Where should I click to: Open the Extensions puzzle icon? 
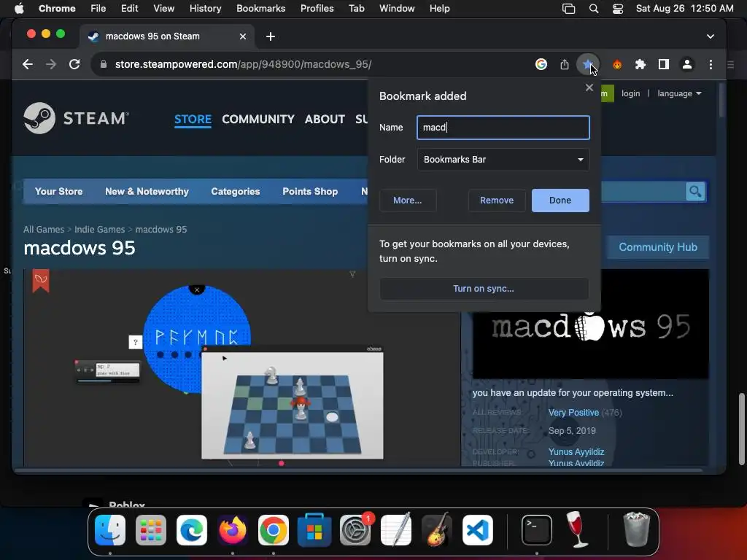pyautogui.click(x=640, y=64)
